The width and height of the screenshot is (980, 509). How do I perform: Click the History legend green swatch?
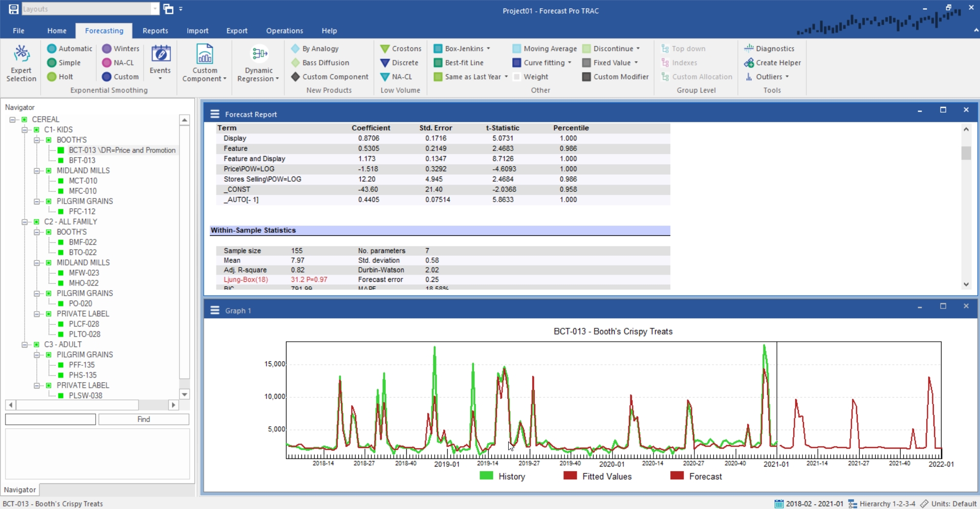[486, 476]
